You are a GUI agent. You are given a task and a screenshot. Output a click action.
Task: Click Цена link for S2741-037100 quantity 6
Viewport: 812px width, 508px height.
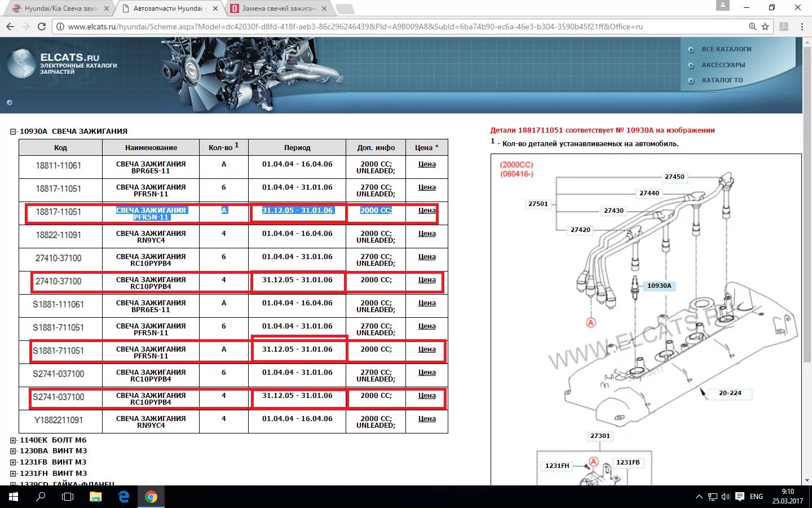point(427,373)
